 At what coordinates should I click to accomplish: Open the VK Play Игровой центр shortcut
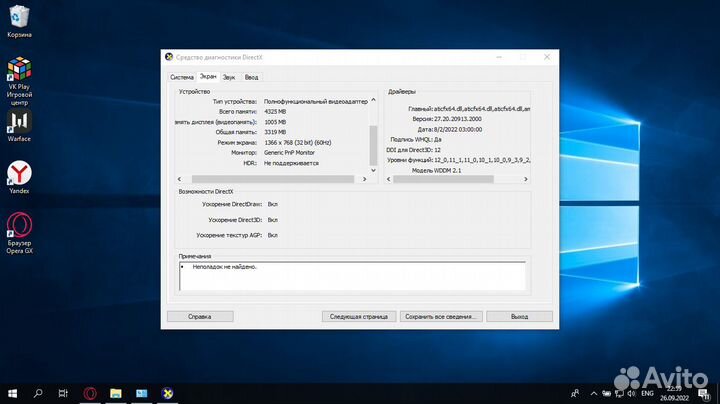point(19,81)
